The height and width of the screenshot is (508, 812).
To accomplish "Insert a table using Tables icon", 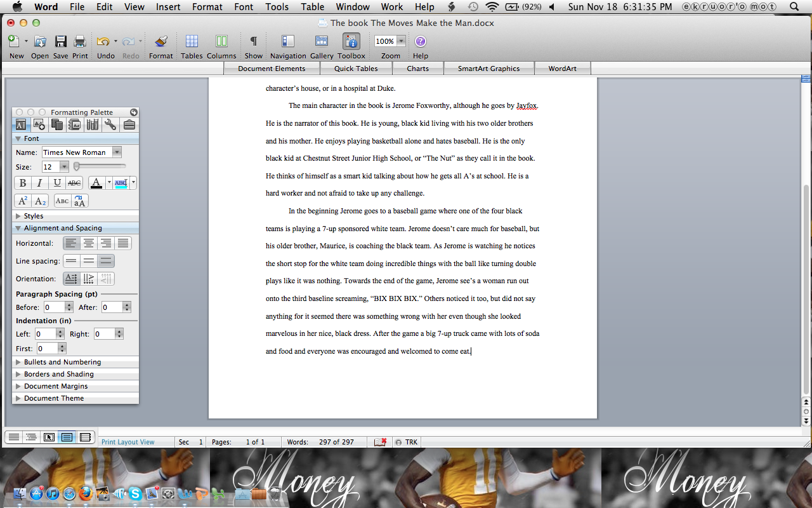I will (x=192, y=41).
